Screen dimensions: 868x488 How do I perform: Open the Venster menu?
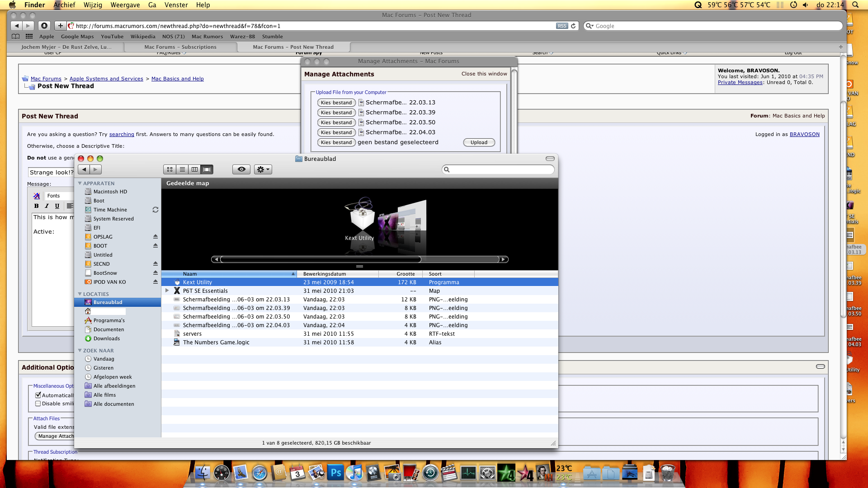pos(176,5)
